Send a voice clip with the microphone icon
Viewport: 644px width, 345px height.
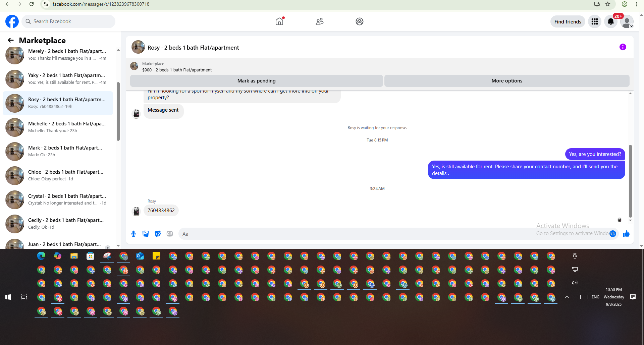[133, 234]
